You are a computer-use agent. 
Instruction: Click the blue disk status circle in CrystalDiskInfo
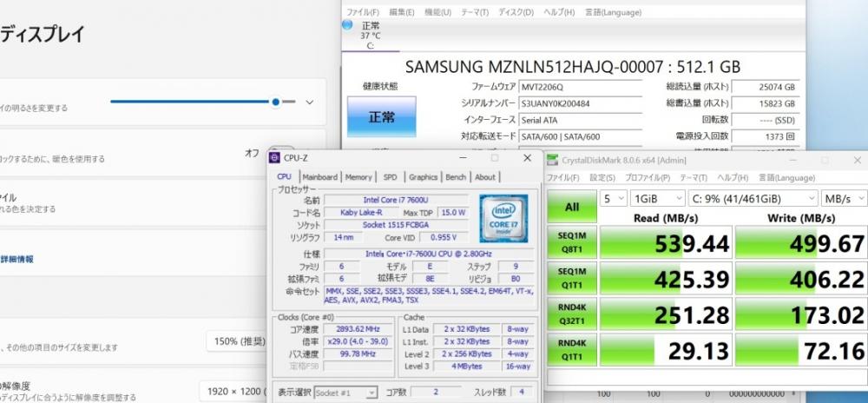[x=347, y=25]
